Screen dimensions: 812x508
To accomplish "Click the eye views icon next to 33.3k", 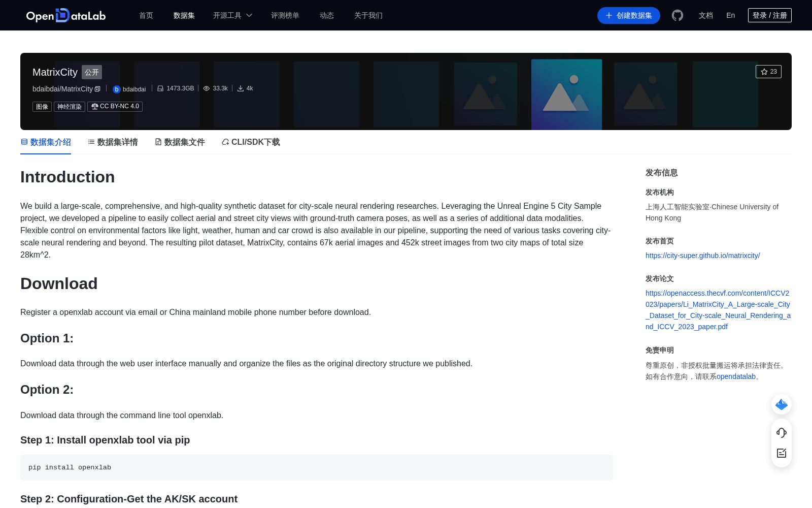I will point(207,88).
